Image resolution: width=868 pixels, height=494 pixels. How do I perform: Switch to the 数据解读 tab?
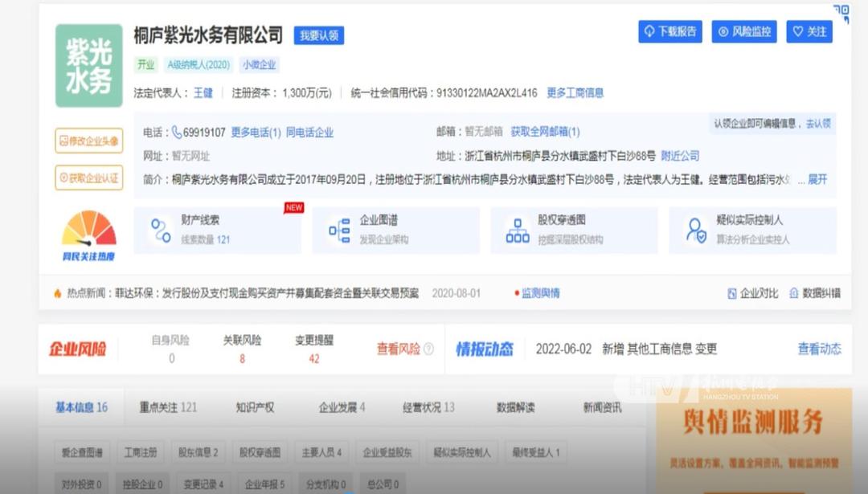coord(516,408)
